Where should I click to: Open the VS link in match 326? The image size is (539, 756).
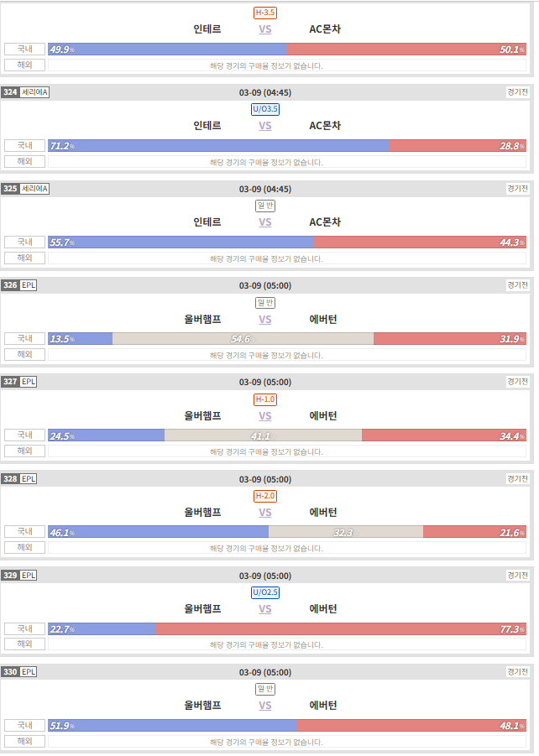pos(265,320)
